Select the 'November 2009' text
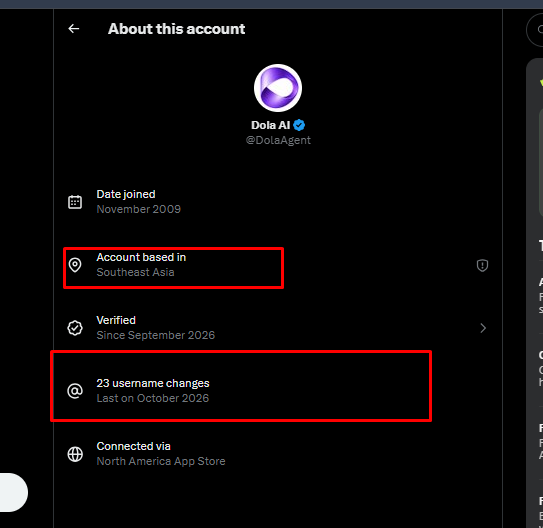 pyautogui.click(x=139, y=209)
